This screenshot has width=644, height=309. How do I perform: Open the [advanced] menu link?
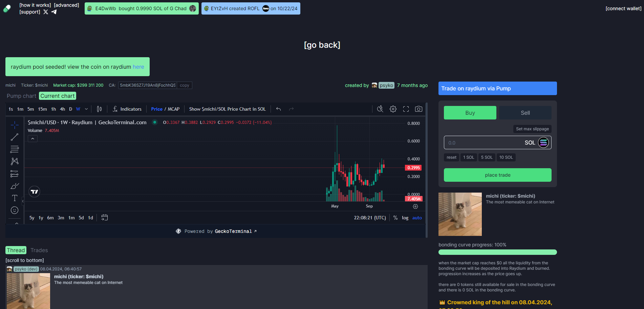(66, 5)
